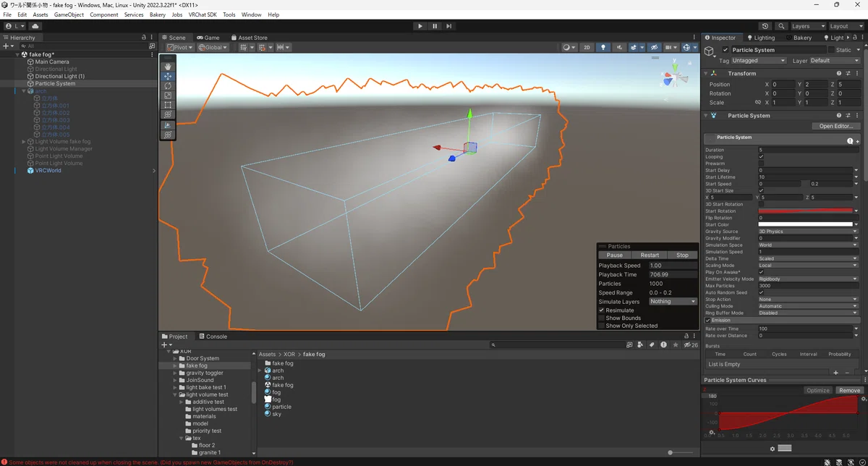868x466 pixels.
Task: Toggle the Resimulate checkbox
Action: point(601,310)
